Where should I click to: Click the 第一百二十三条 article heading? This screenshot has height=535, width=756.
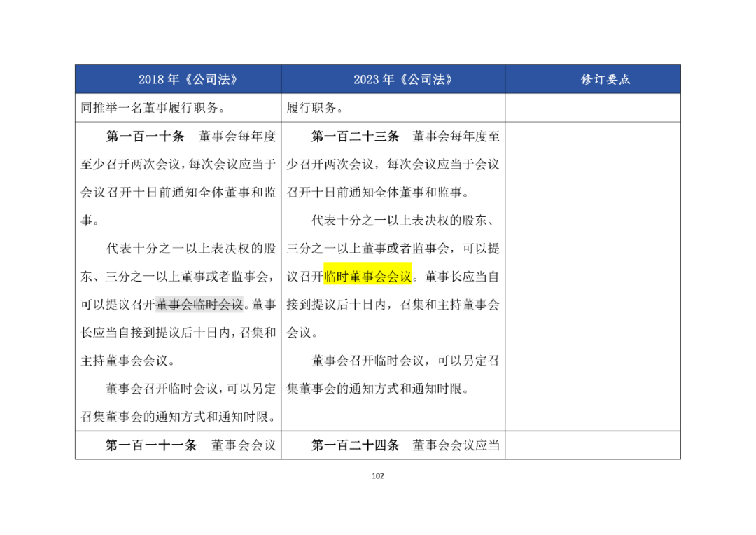[355, 137]
